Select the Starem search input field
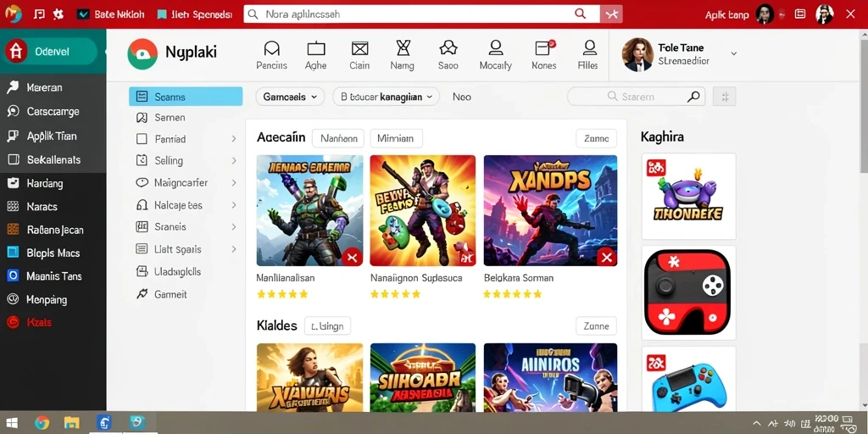Image resolution: width=868 pixels, height=434 pixels. [636, 97]
